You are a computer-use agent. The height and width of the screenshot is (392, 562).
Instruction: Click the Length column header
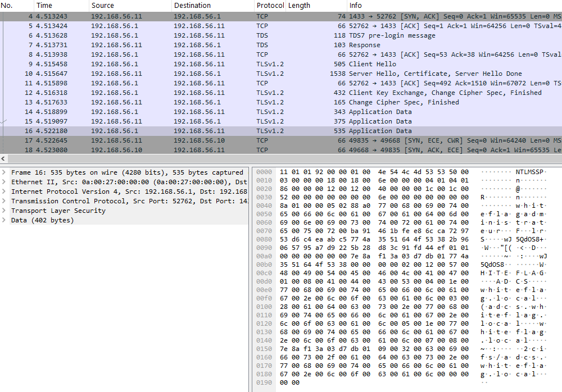coord(299,5)
